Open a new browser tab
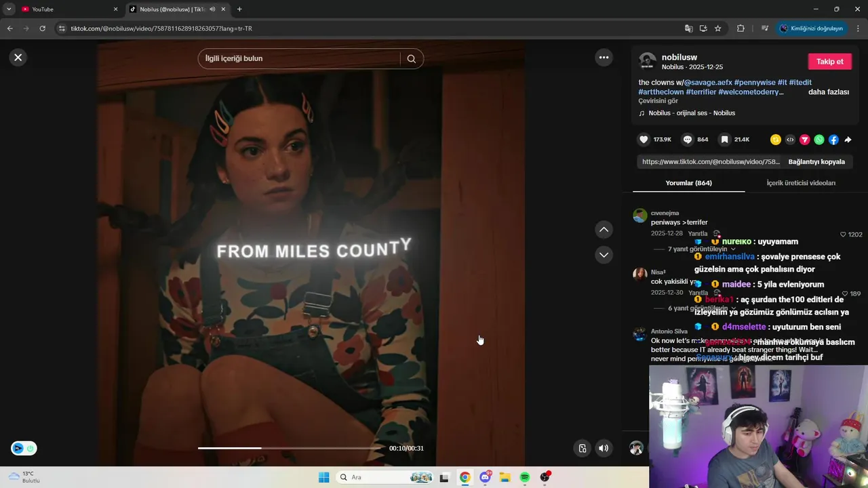Screen dimensions: 868x488 click(239, 9)
